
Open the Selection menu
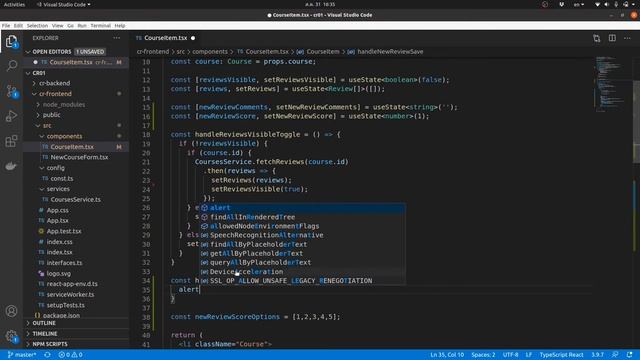[37, 25]
